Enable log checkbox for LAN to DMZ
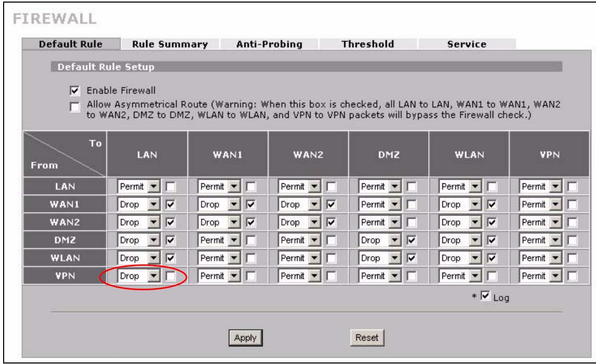 point(412,187)
